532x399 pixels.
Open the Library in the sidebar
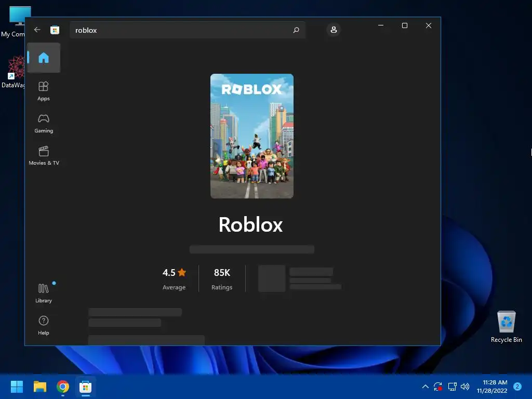pyautogui.click(x=44, y=293)
